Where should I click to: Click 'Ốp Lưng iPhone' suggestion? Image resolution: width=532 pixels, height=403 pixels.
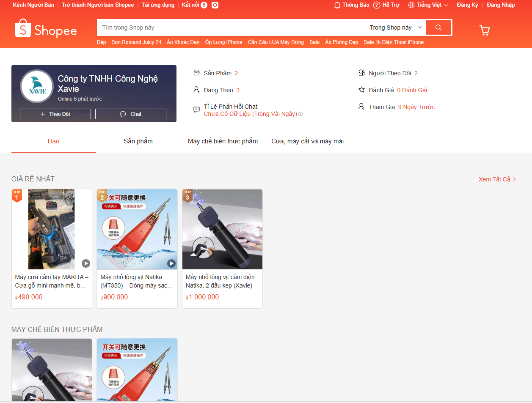[224, 42]
